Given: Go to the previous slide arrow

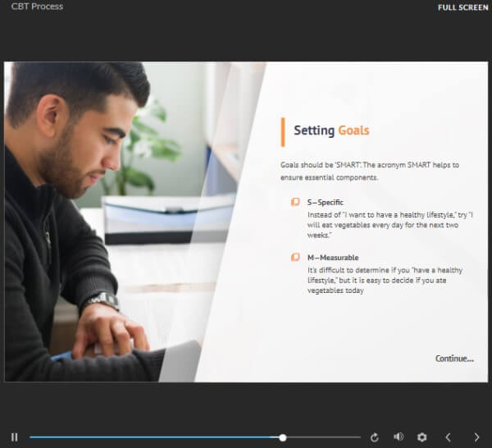Looking at the screenshot, I should [x=448, y=437].
